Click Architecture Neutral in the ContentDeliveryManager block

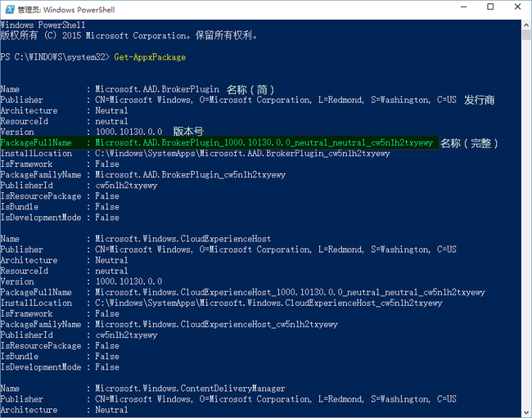pyautogui.click(x=111, y=410)
